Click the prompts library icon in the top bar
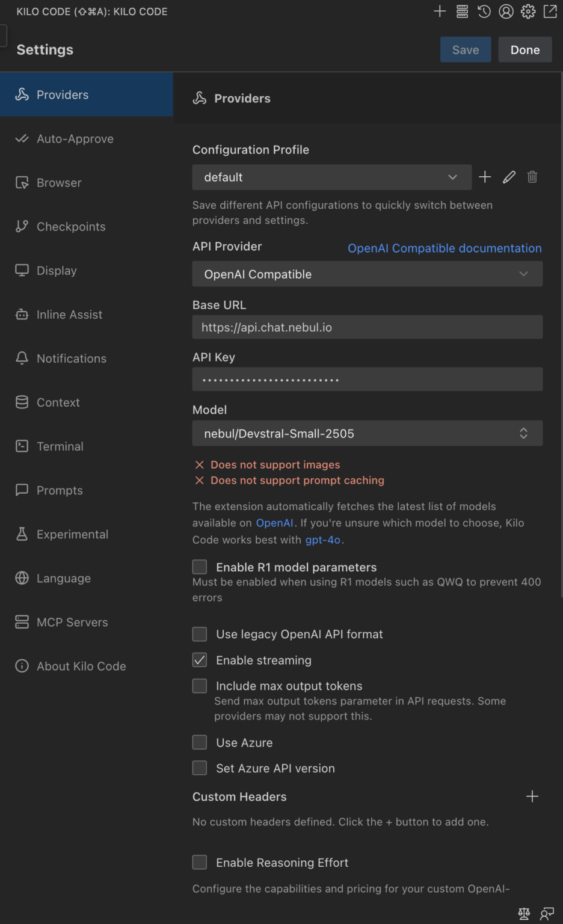This screenshot has height=924, width=563. tap(462, 11)
